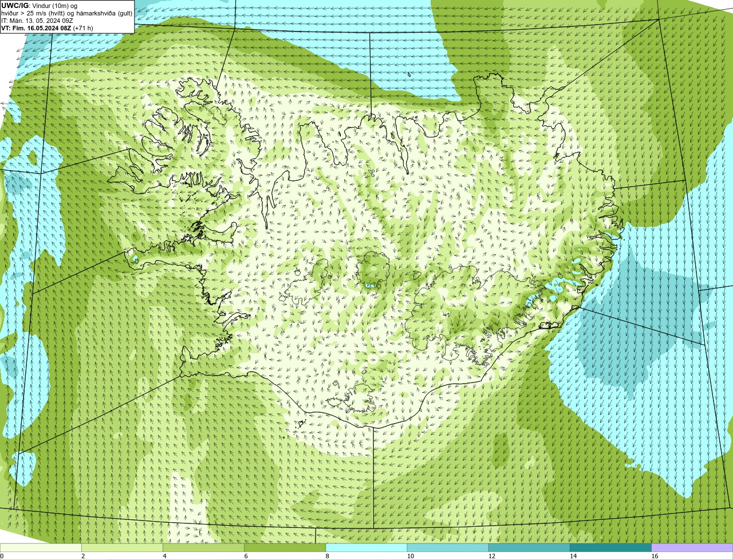This screenshot has width=733, height=560.
Task: Click the lavender legend swatch above 16
Action: (692, 548)
